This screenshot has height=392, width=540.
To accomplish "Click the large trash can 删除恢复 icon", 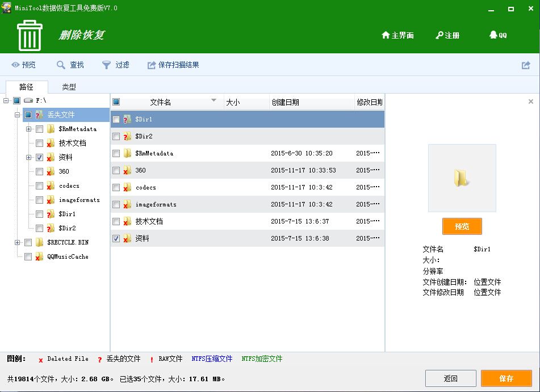I will coord(30,35).
